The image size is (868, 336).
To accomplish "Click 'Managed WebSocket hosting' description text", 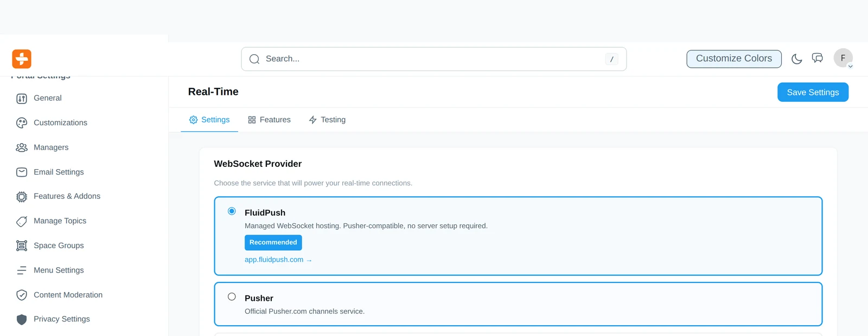I will (x=366, y=226).
